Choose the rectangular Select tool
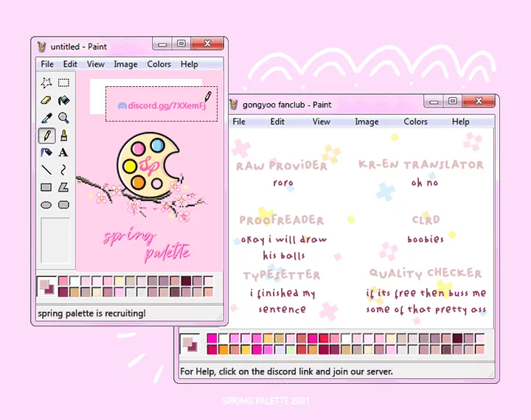531x420 pixels. [64, 83]
